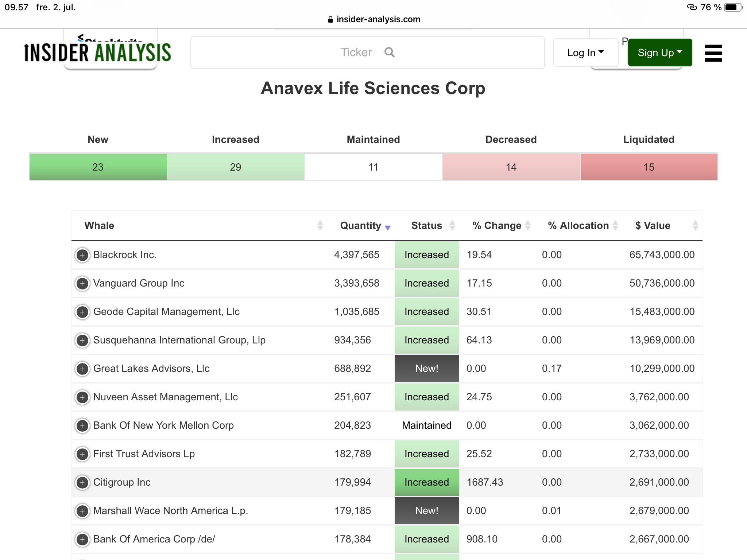Focus the Ticker search field
The width and height of the screenshot is (747, 560).
(x=367, y=52)
